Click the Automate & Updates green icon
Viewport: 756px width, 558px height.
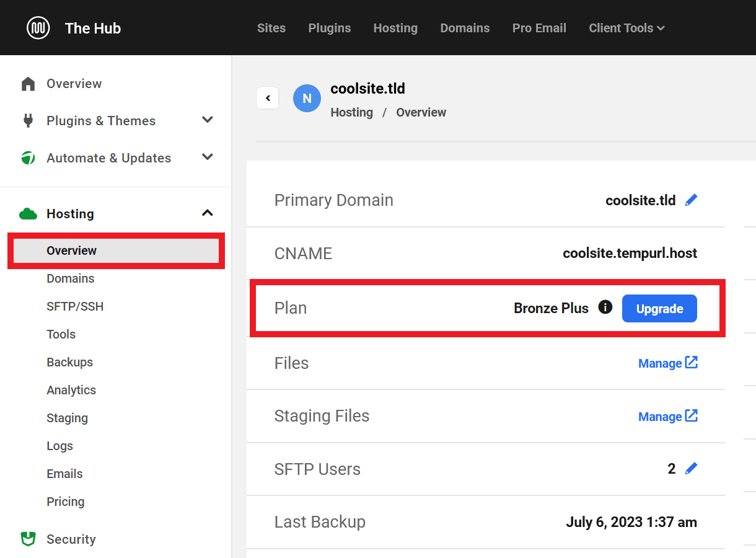pyautogui.click(x=28, y=158)
